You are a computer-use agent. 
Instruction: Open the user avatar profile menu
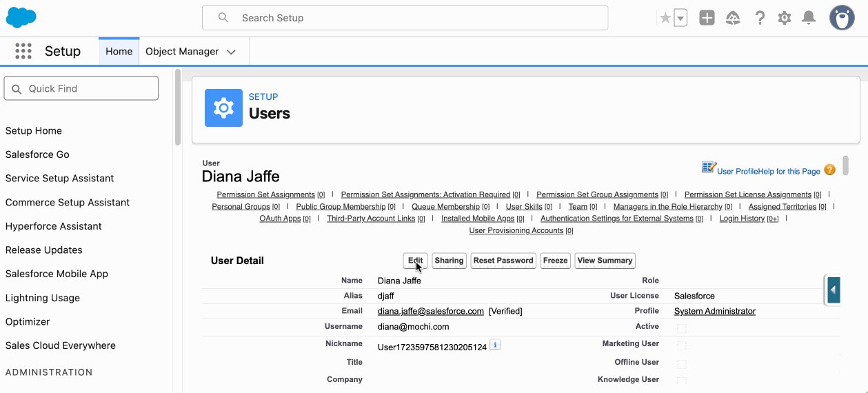click(842, 18)
